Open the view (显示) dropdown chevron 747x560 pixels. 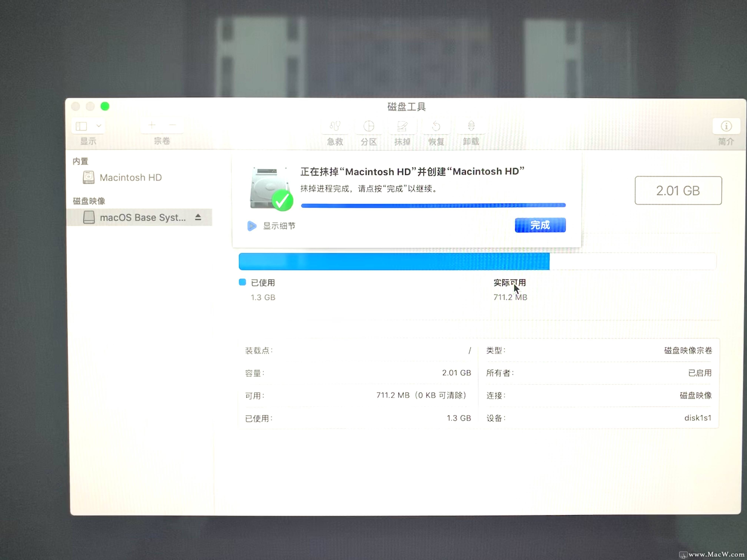[x=99, y=126]
